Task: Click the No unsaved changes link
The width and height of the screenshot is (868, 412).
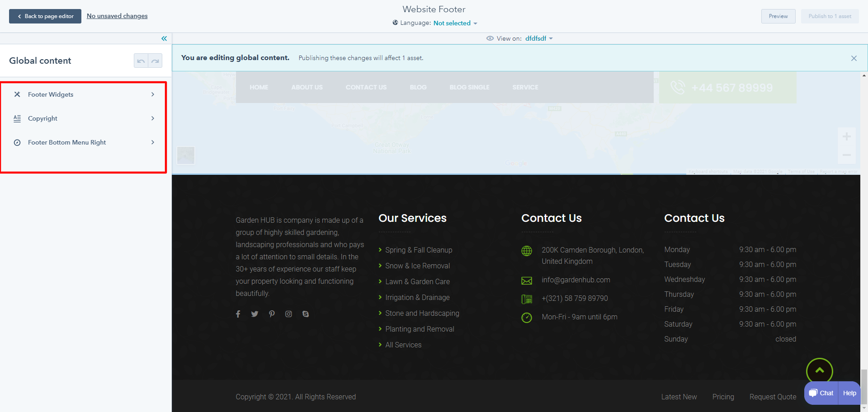Action: click(x=117, y=16)
